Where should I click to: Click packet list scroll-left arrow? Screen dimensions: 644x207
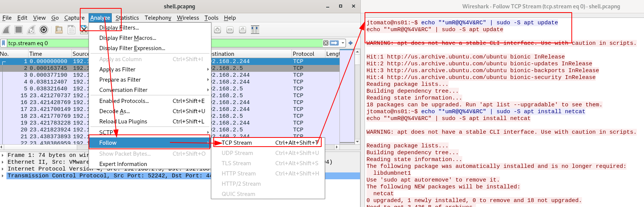point(2,147)
